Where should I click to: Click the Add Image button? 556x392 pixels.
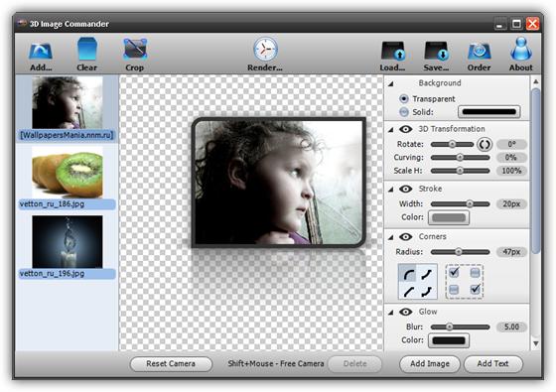pos(430,364)
